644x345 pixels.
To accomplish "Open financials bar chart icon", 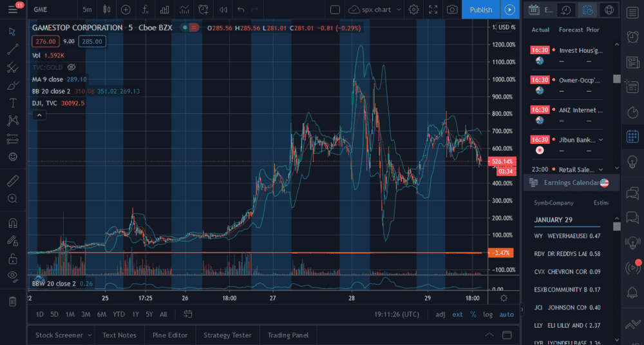I will tap(164, 10).
